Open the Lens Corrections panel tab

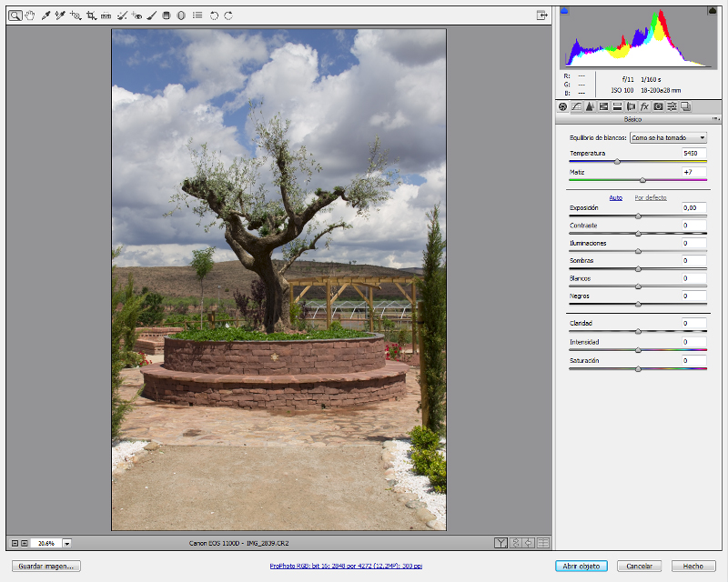631,106
